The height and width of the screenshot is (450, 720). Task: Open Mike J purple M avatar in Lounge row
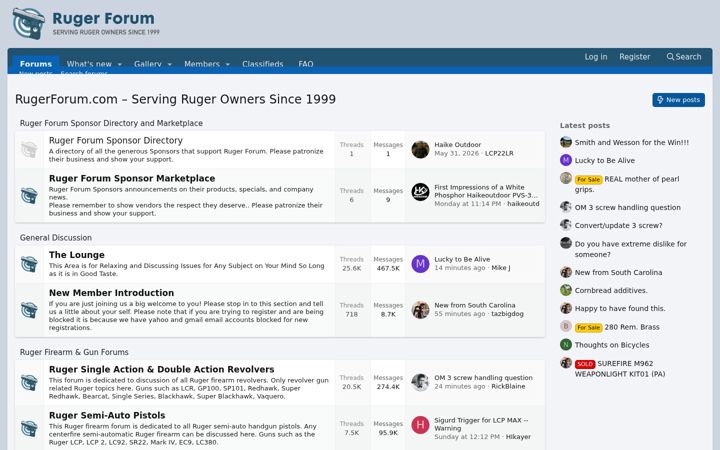point(420,264)
